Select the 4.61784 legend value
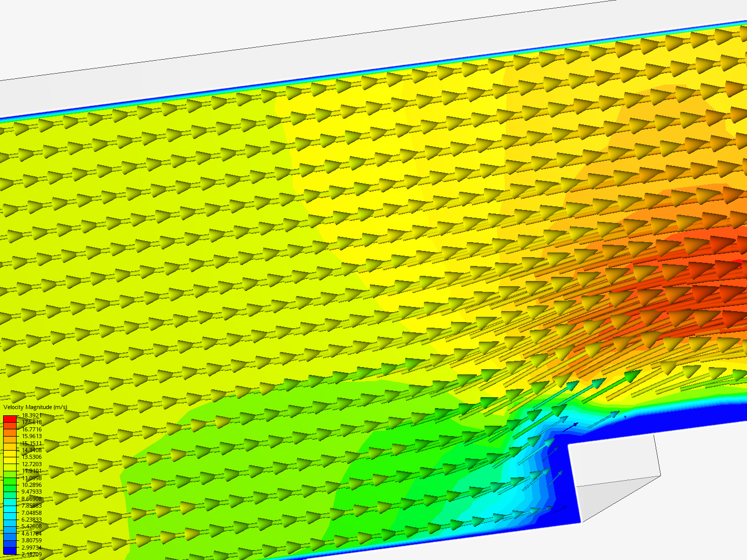This screenshot has height=560, width=747. 32,534
